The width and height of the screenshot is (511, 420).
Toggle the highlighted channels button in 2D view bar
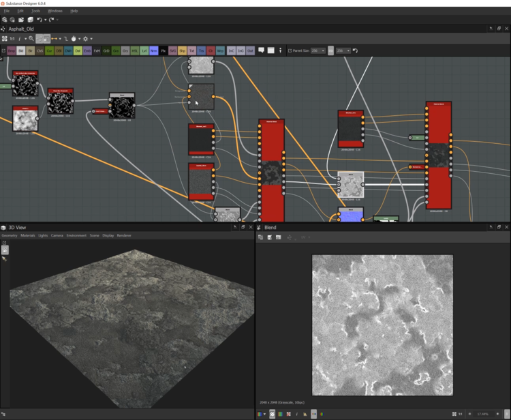[x=313, y=414]
